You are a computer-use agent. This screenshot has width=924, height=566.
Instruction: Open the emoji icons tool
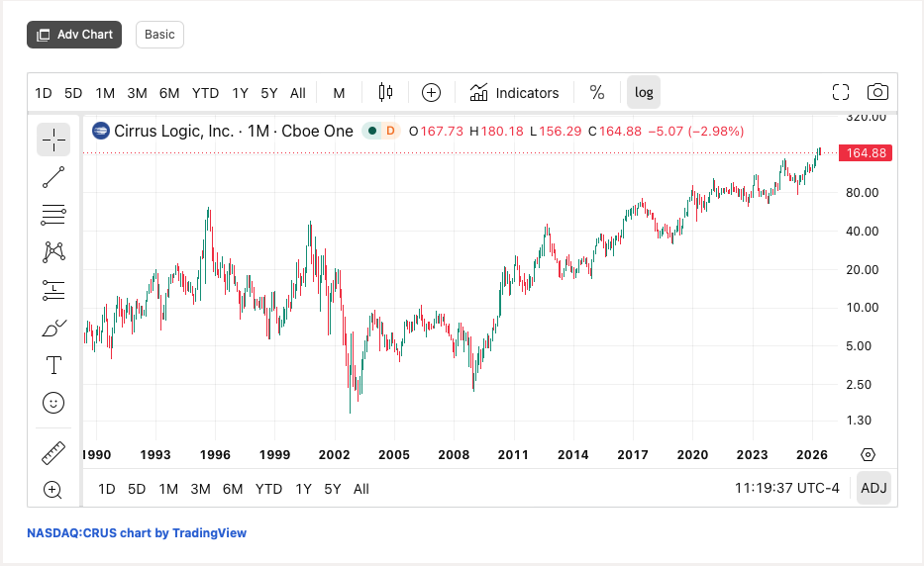click(53, 403)
